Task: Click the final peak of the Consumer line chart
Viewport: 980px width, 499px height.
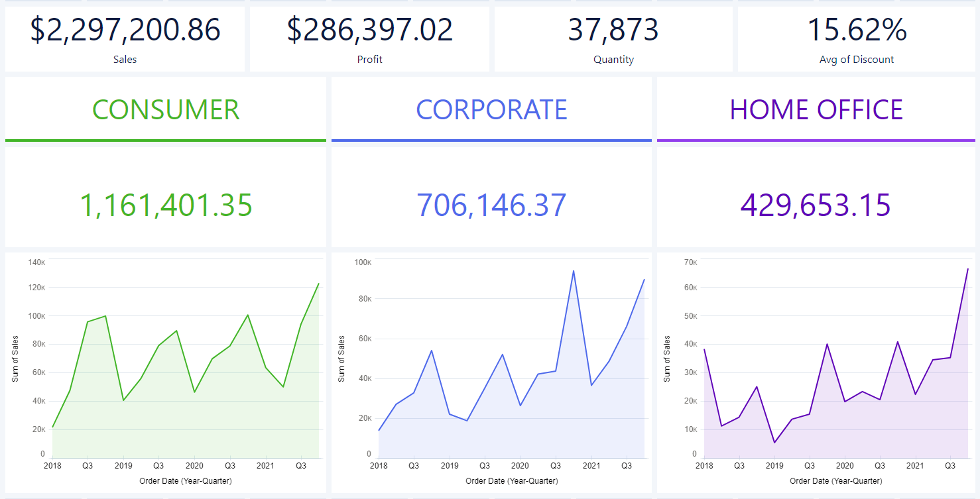Action: tap(319, 284)
